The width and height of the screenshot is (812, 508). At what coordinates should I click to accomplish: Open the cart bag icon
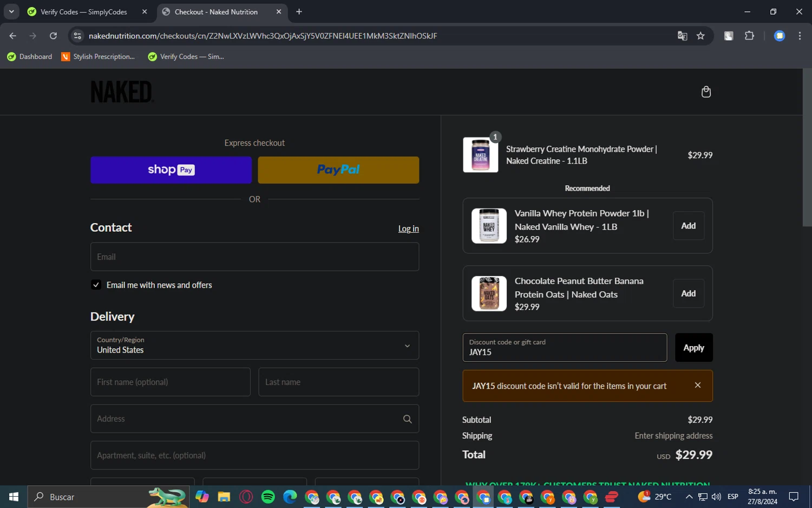point(706,92)
